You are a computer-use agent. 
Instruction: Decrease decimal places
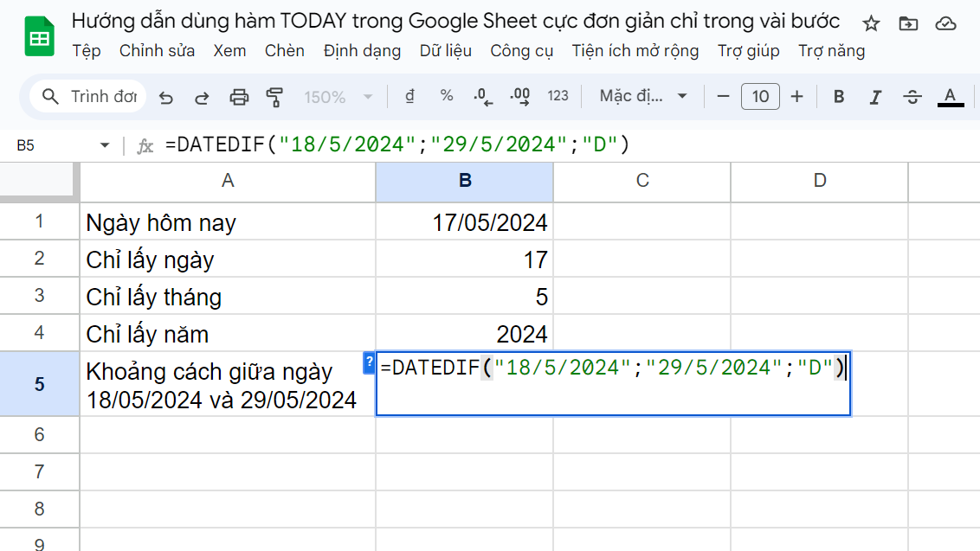[483, 96]
